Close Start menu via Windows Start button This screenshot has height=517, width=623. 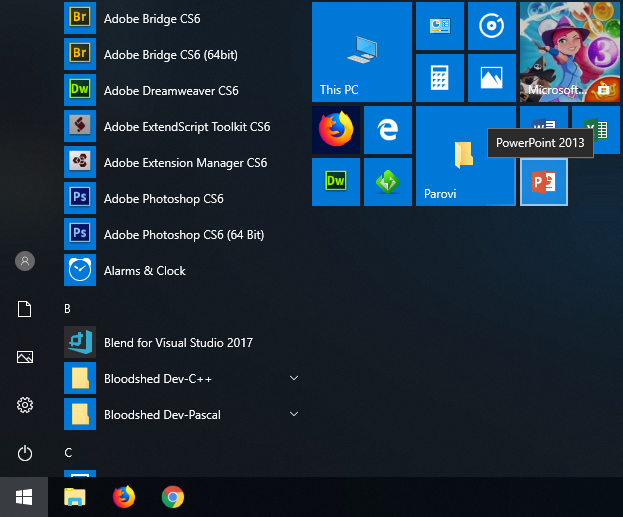point(24,497)
